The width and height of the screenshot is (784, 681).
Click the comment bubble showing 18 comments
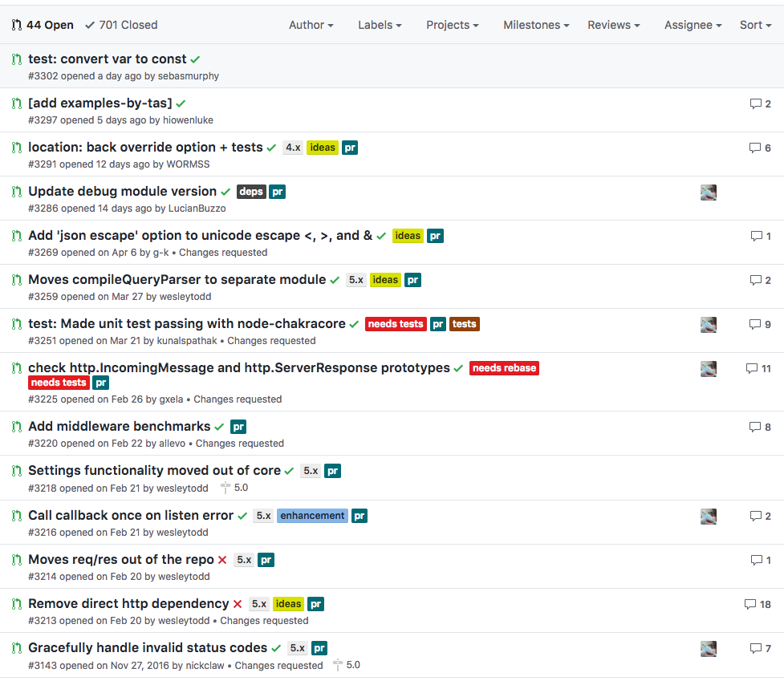click(750, 604)
